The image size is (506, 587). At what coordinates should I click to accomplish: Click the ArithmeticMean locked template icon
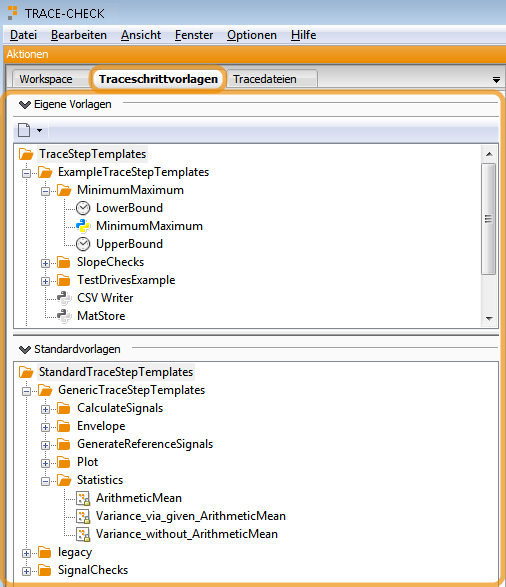click(x=83, y=498)
